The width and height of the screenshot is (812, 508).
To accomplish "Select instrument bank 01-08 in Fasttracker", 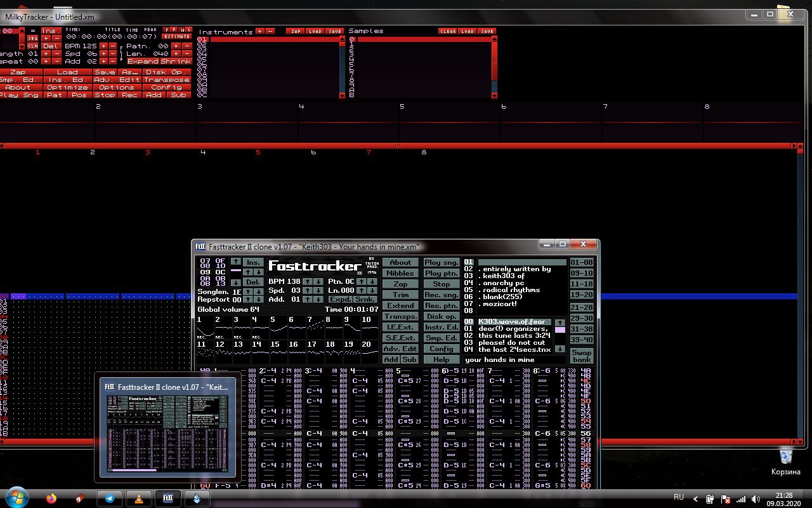I will click(x=582, y=262).
